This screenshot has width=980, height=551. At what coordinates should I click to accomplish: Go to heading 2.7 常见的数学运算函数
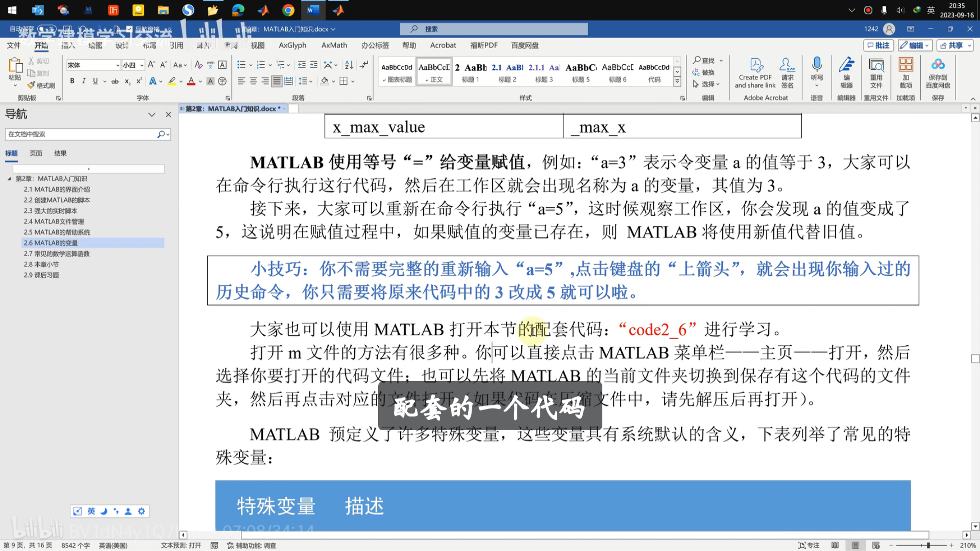click(57, 253)
